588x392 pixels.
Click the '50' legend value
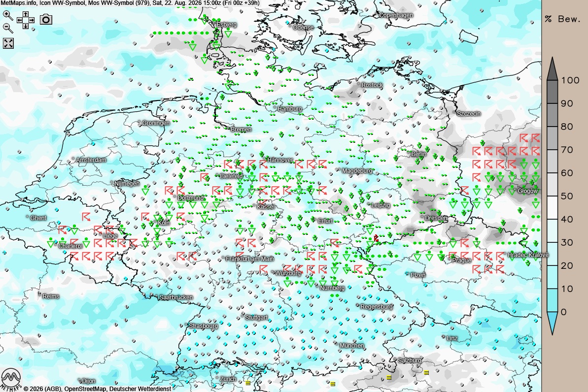pyautogui.click(x=567, y=196)
